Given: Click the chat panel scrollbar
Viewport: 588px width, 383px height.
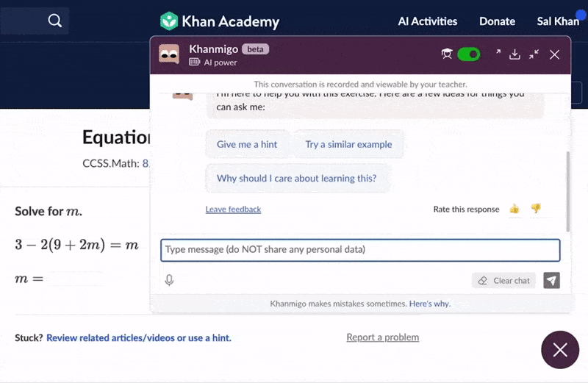Looking at the screenshot, I should point(567,192).
